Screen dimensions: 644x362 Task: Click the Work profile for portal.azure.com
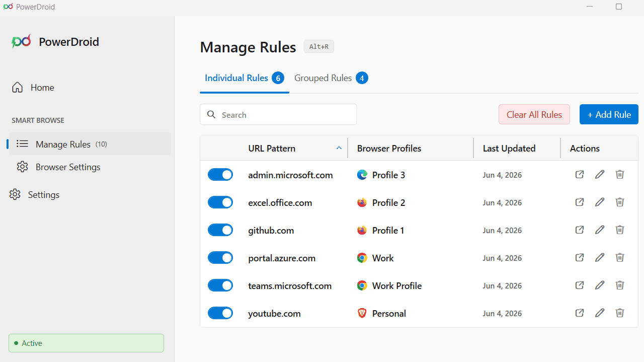[x=383, y=258]
